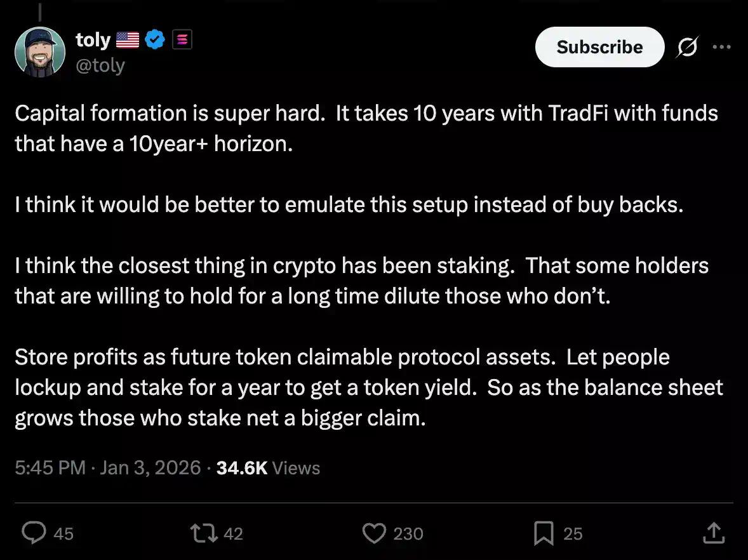Click the like count 230
Image resolution: width=748 pixels, height=560 pixels.
pyautogui.click(x=408, y=534)
